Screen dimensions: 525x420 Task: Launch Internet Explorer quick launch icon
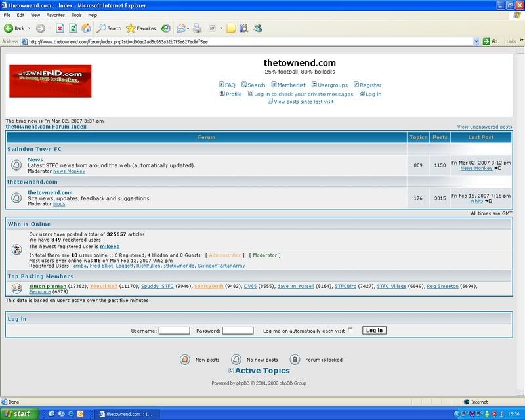(x=71, y=414)
